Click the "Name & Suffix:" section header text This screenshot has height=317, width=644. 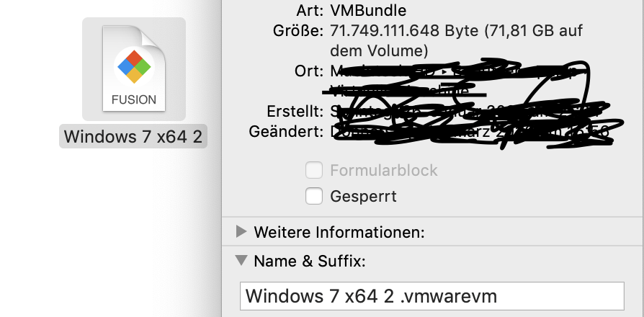click(310, 261)
